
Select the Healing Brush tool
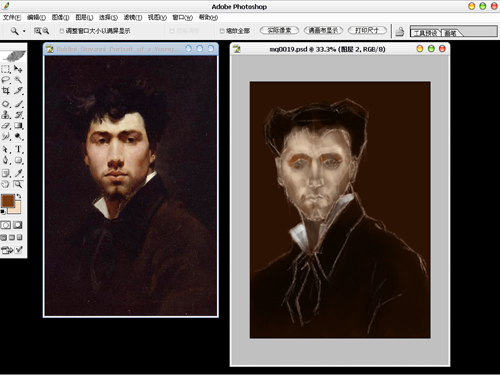tap(6, 104)
